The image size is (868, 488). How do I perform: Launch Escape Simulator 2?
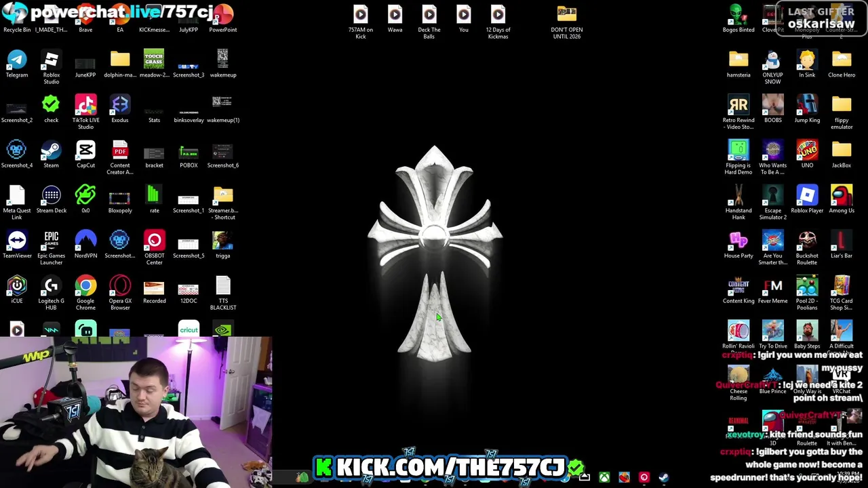[x=772, y=202]
